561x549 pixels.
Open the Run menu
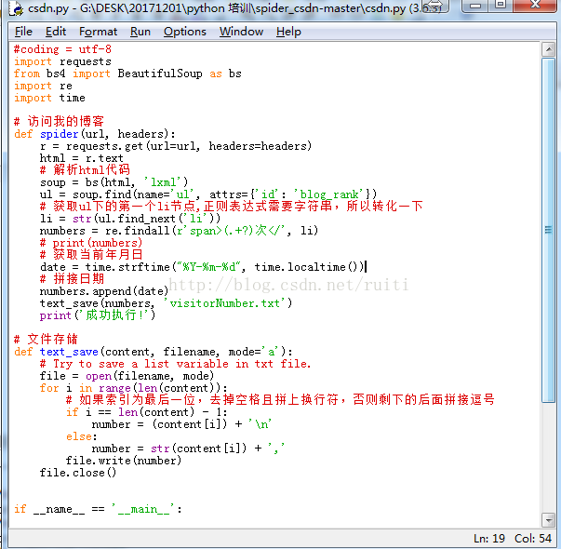pos(140,31)
